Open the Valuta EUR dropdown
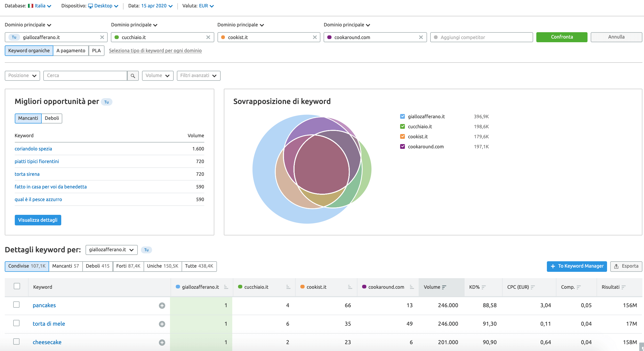This screenshot has width=644, height=351. click(x=206, y=6)
